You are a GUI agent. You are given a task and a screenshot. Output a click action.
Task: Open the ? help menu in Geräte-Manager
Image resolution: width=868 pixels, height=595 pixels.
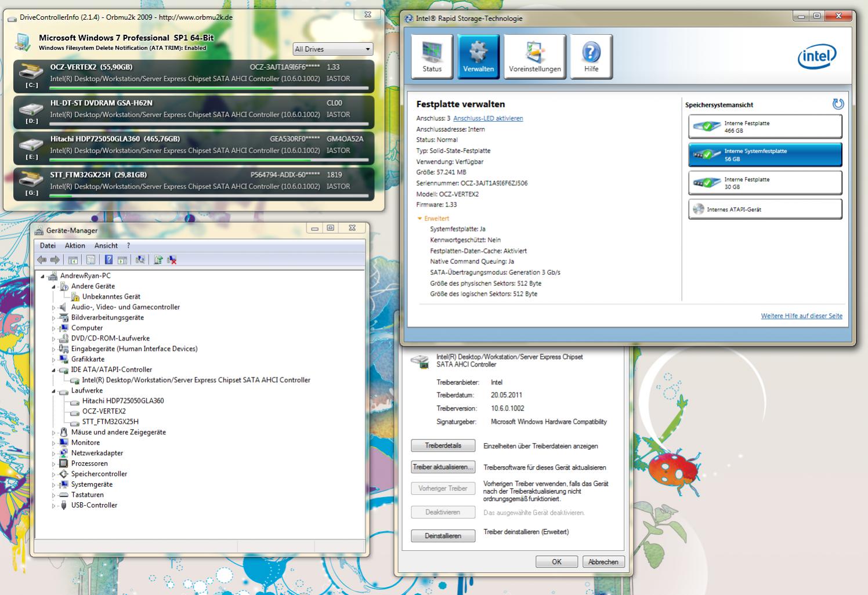point(128,246)
